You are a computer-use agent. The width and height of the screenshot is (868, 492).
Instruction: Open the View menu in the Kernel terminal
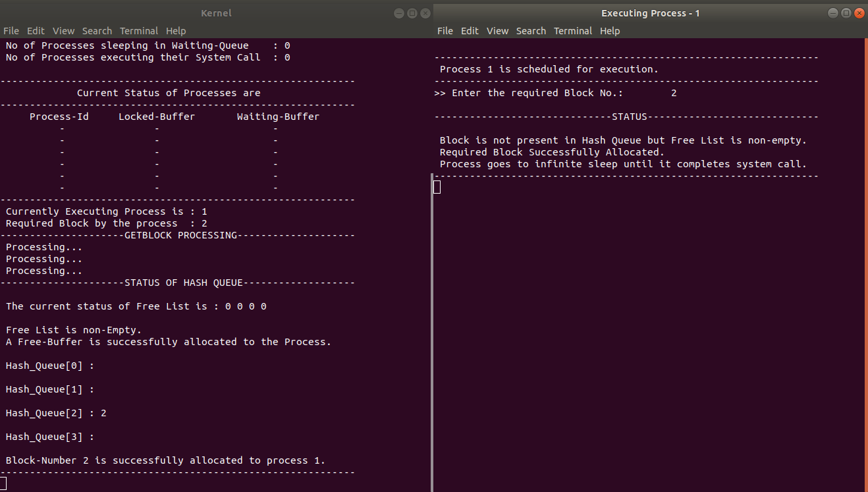63,30
